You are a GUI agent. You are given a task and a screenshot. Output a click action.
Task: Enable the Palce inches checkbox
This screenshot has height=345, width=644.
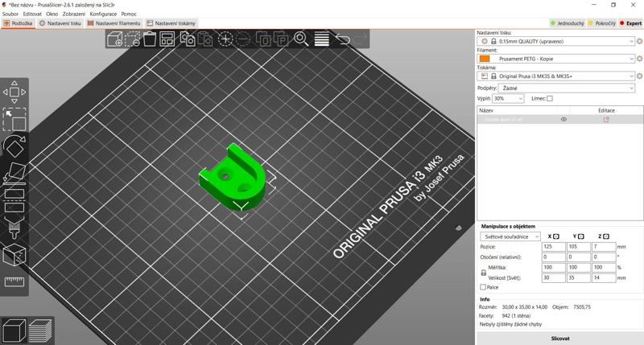click(x=483, y=287)
